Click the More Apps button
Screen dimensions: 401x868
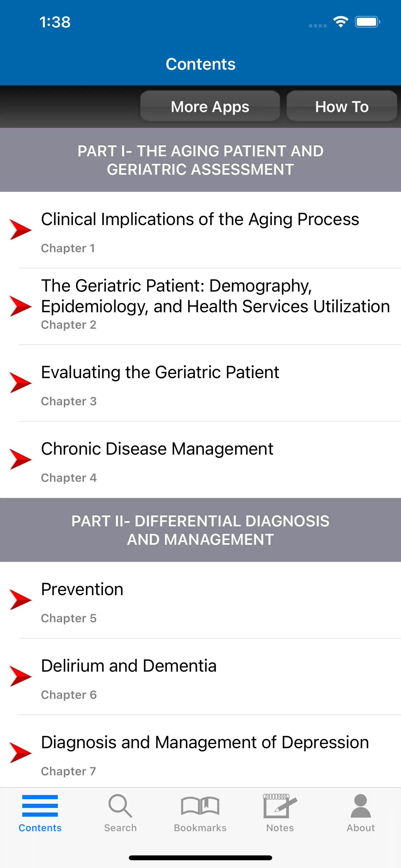(210, 107)
